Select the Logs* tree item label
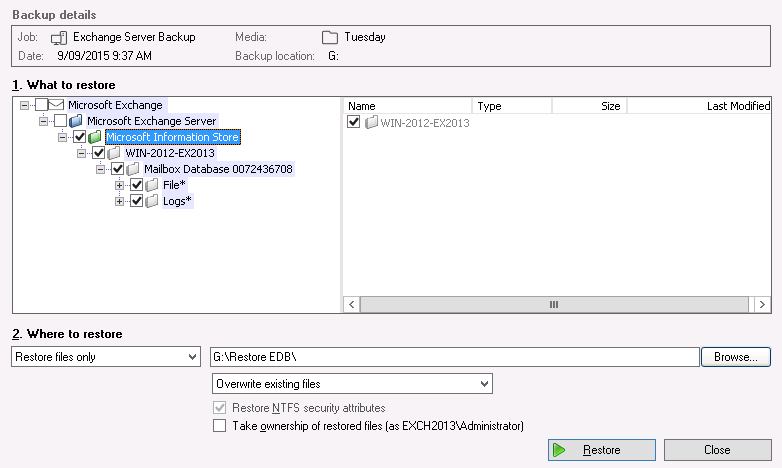The height and width of the screenshot is (468, 782). click(177, 201)
